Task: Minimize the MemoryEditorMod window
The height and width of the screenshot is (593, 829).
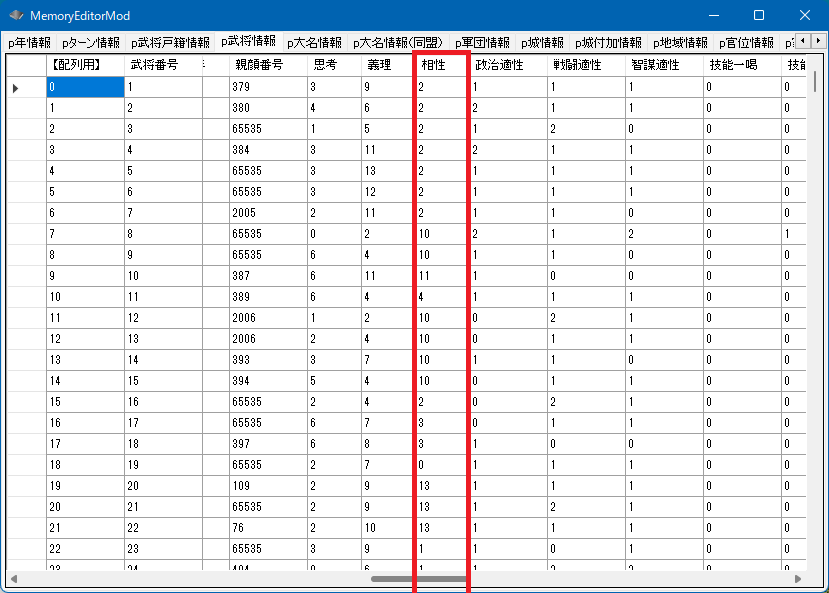Action: pyautogui.click(x=712, y=16)
